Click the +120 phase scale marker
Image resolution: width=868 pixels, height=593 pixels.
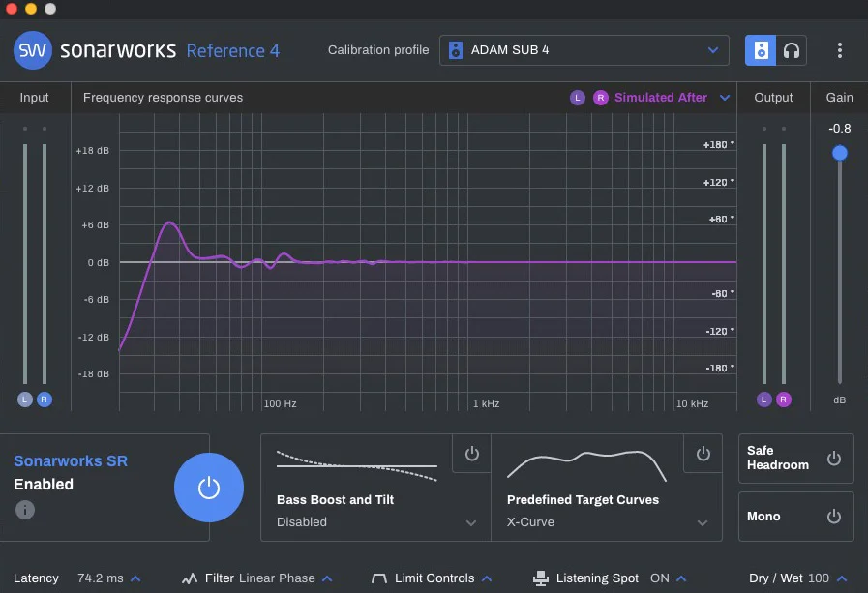718,183
